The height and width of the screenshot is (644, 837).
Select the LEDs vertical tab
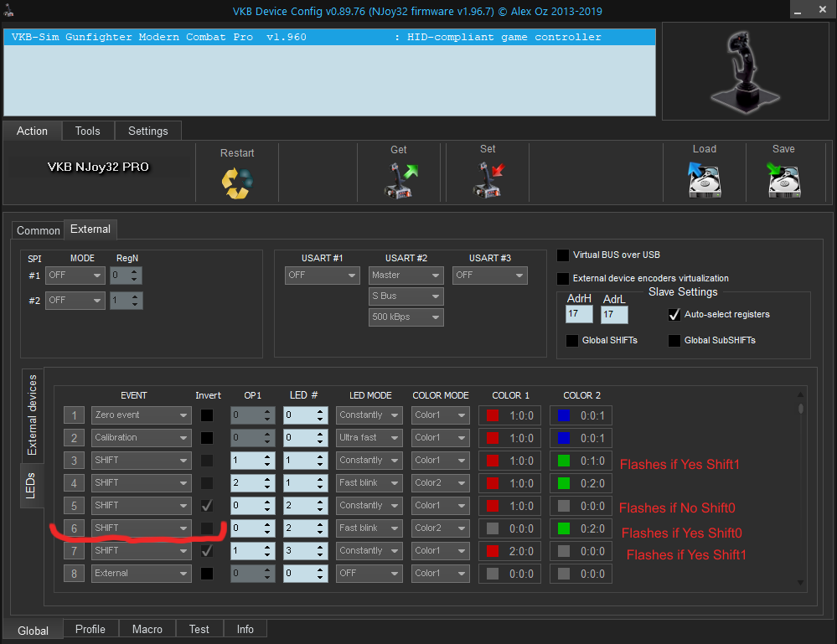pos(30,486)
